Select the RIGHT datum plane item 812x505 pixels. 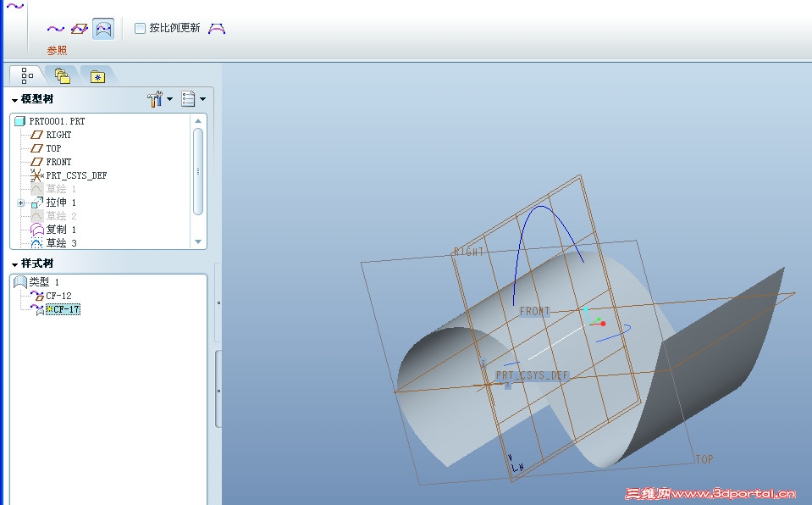tap(58, 135)
